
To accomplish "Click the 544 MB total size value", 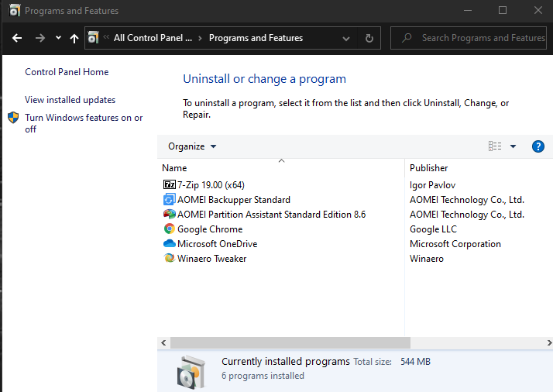I will coord(415,362).
